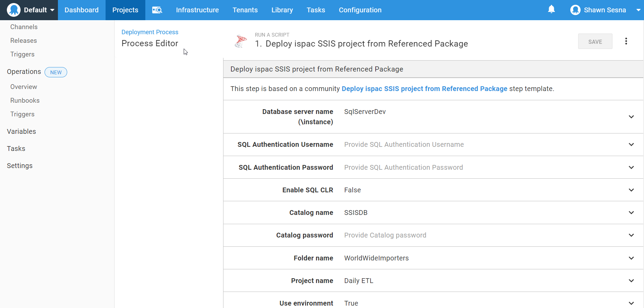Image resolution: width=644 pixels, height=308 pixels.
Task: Expand the Enable SQL CLR setting
Action: pyautogui.click(x=631, y=190)
